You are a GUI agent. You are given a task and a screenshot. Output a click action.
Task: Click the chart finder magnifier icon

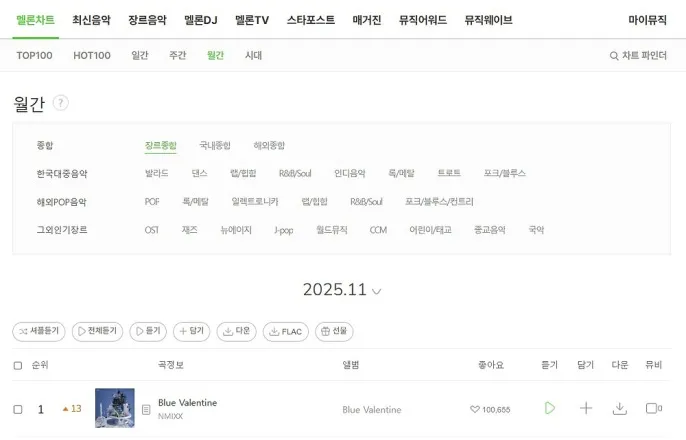coord(614,56)
